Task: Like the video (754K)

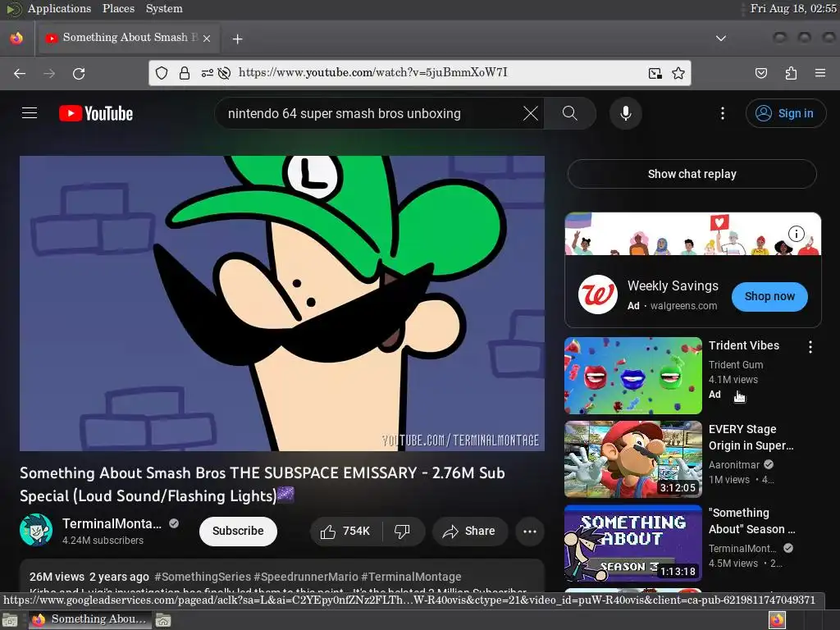Action: 345,531
